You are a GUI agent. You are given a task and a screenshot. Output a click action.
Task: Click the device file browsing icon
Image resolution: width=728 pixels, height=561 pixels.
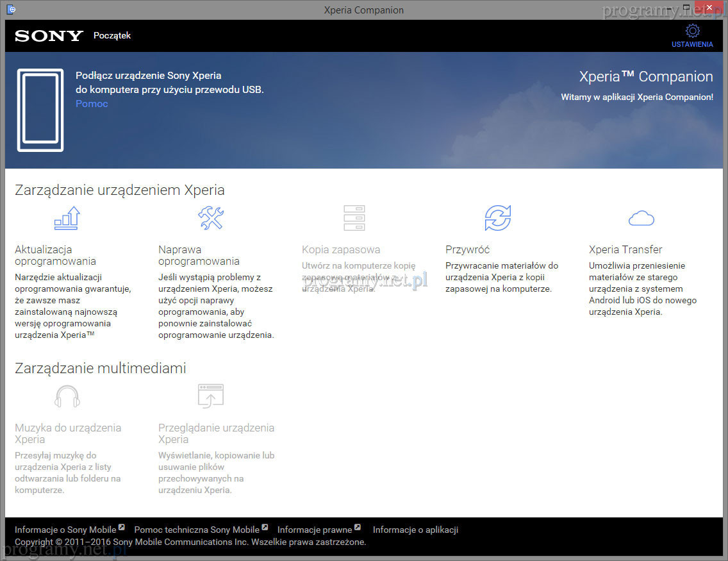(210, 396)
